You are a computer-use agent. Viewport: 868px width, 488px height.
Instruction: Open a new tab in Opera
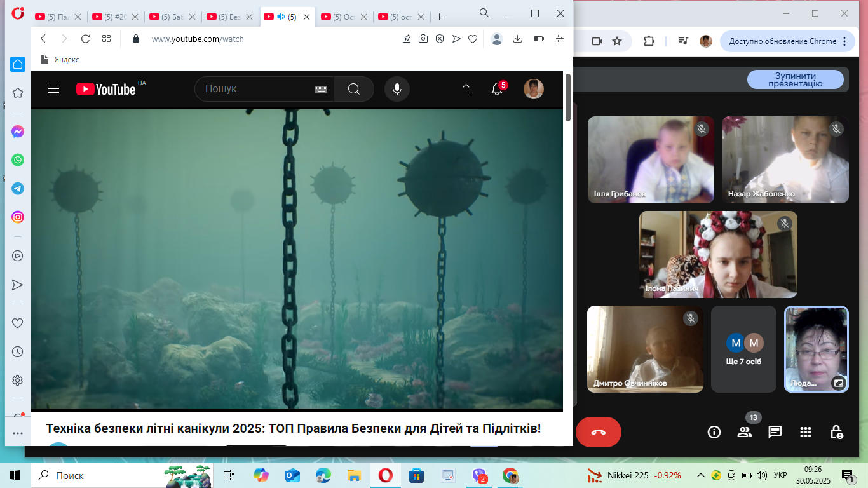tap(439, 17)
